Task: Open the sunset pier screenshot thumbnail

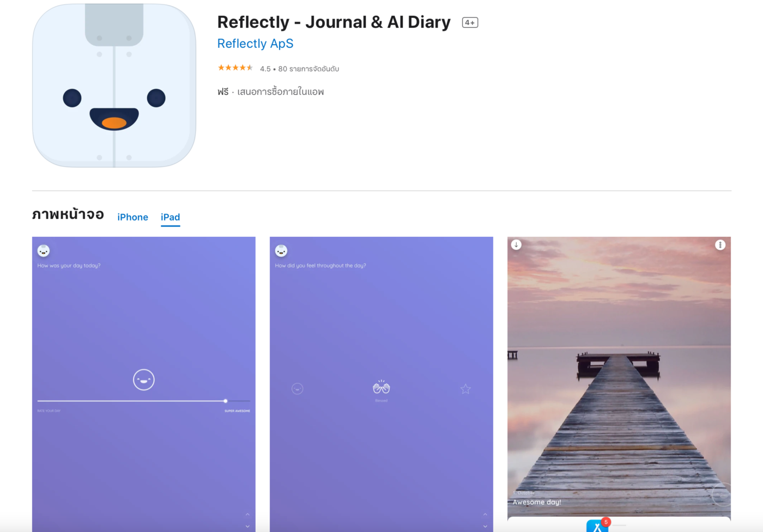Action: 619,377
